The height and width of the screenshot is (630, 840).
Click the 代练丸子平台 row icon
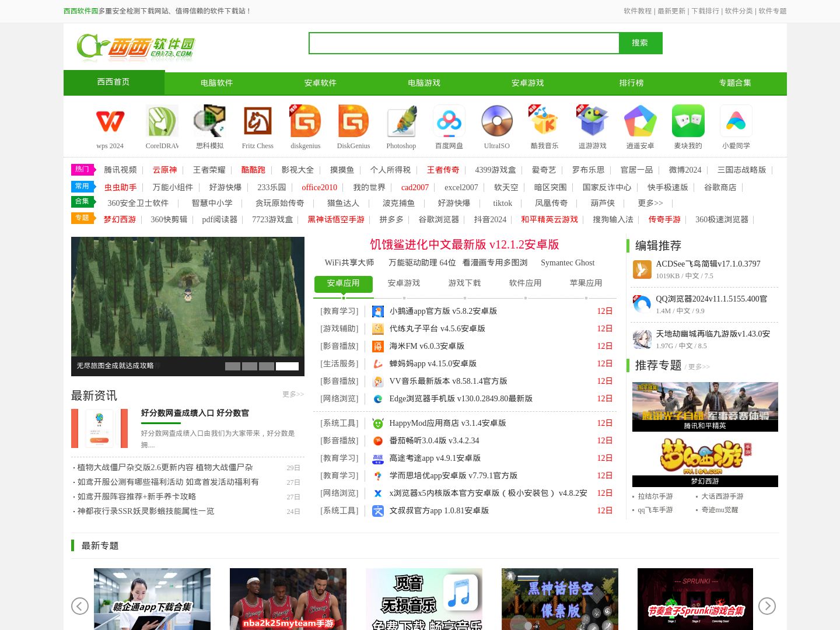pyautogui.click(x=378, y=329)
